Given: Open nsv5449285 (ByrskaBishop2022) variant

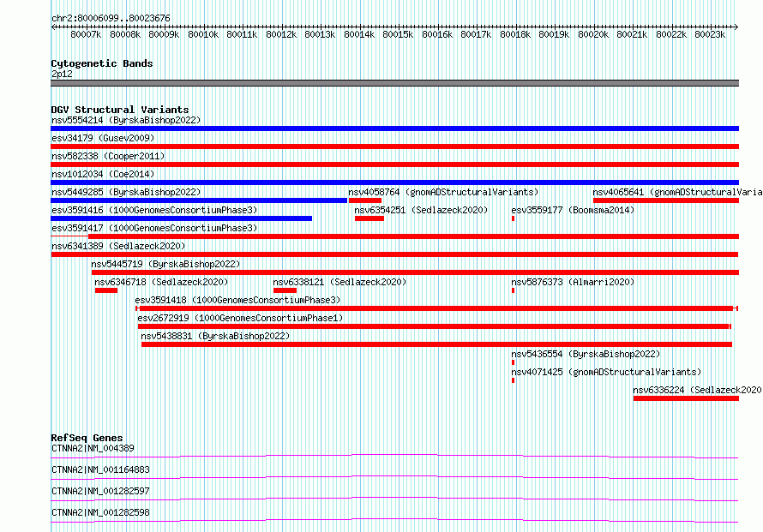Looking at the screenshot, I should (x=126, y=192).
